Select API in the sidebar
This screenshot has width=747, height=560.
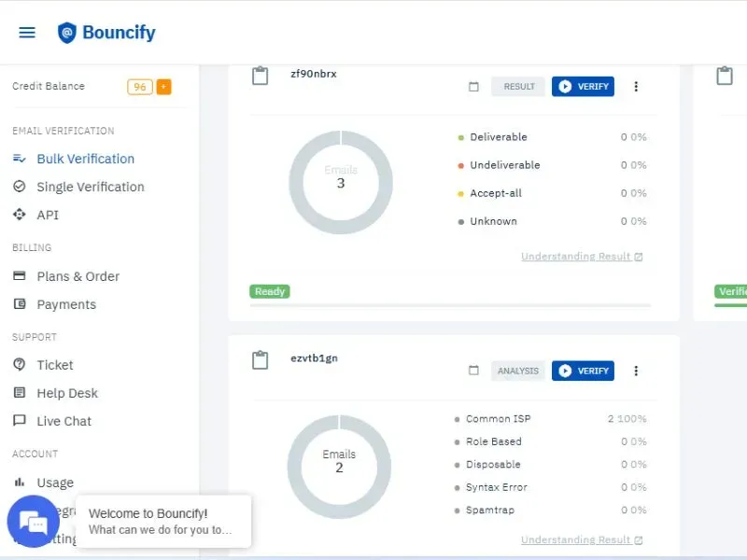pos(48,215)
